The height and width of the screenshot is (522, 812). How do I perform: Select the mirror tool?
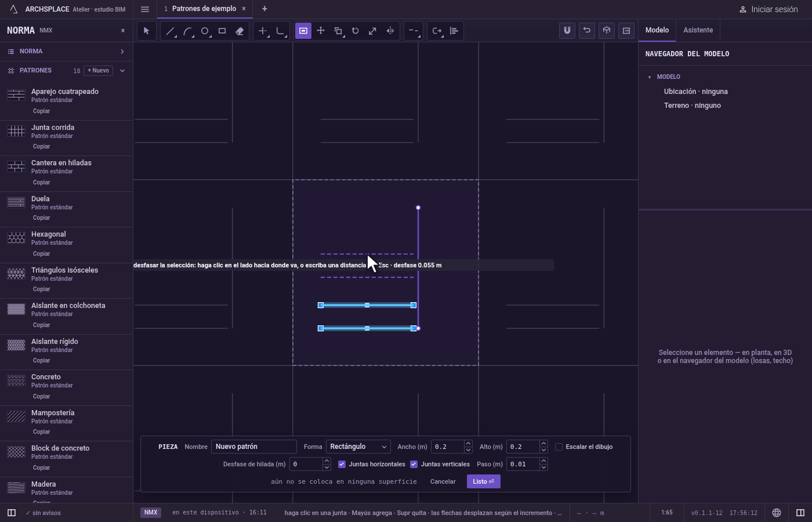(x=390, y=31)
